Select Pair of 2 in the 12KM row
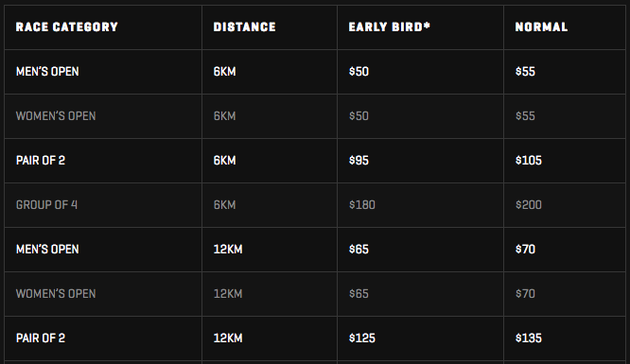 point(40,338)
